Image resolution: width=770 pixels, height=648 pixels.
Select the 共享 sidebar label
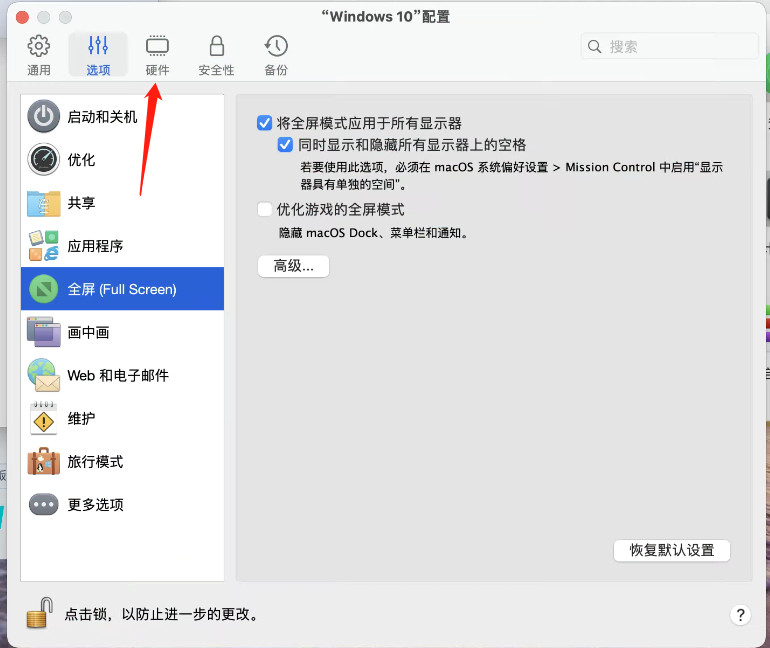pos(81,203)
